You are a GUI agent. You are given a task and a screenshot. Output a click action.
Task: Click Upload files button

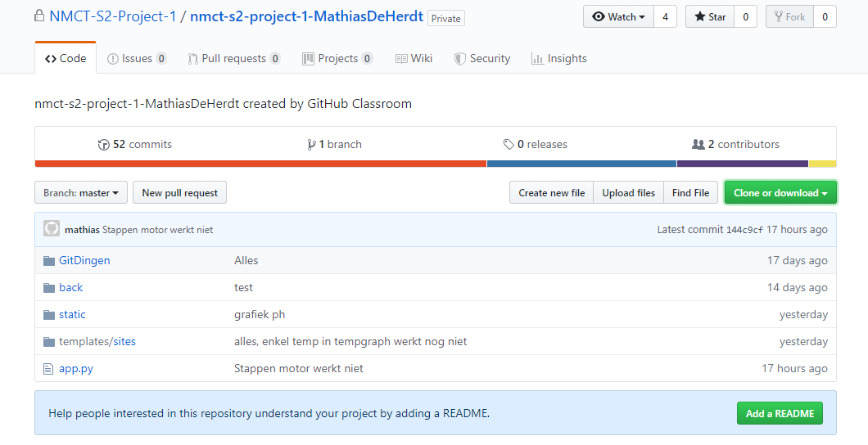click(628, 192)
